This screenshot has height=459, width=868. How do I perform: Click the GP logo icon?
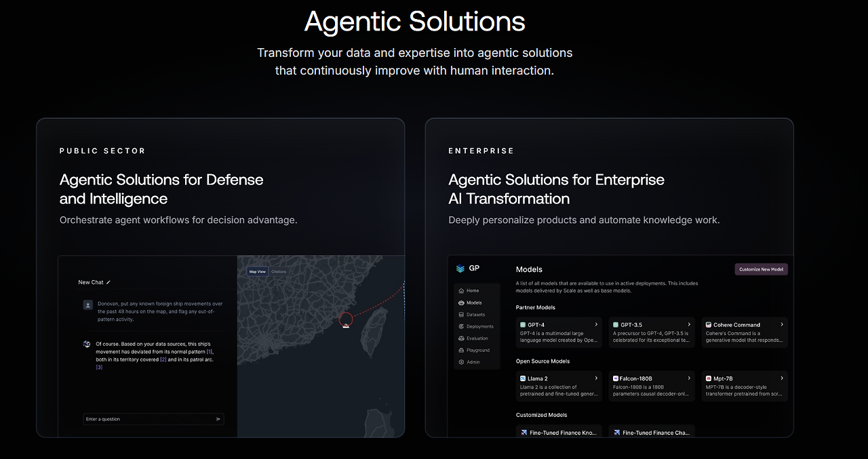click(460, 268)
